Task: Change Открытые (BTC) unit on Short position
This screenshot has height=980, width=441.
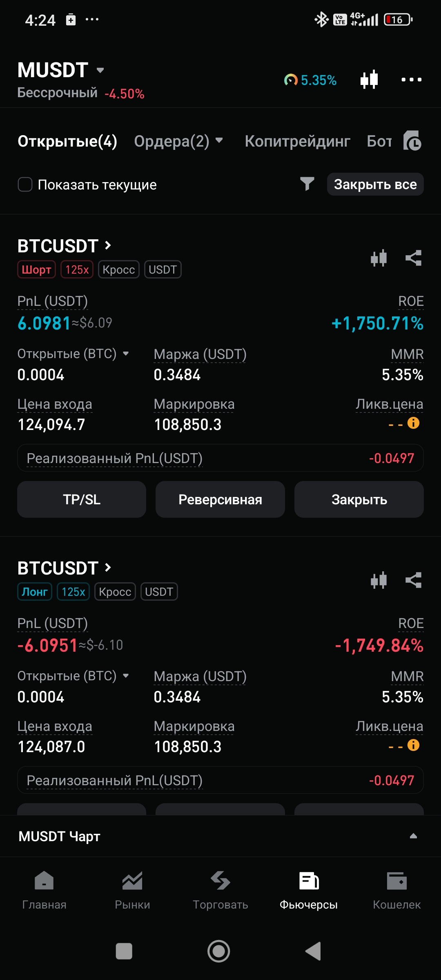Action: click(x=126, y=354)
